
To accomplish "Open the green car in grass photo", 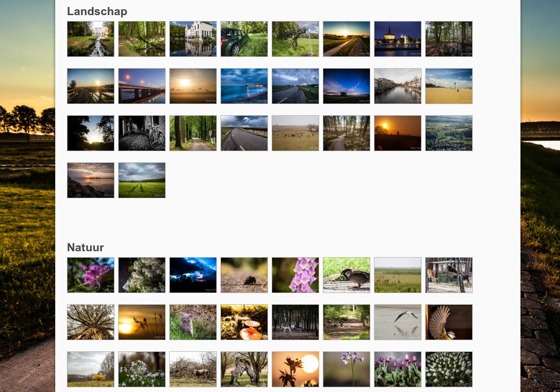I will [244, 39].
